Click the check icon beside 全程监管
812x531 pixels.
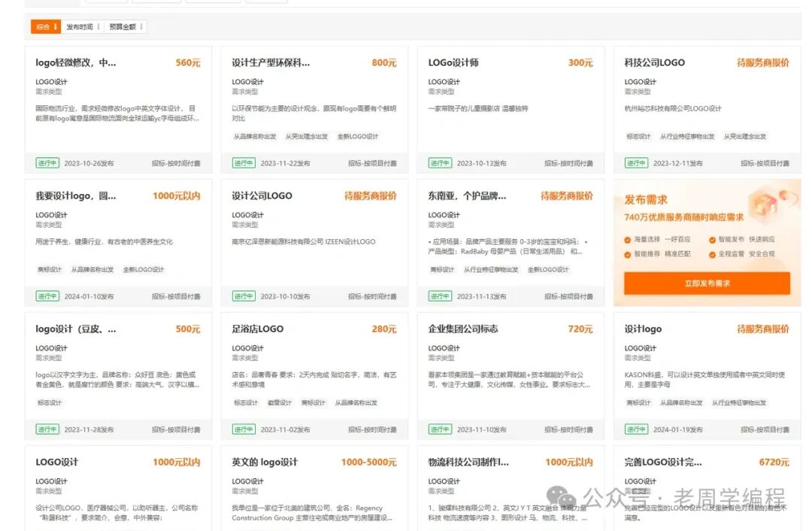tap(711, 255)
